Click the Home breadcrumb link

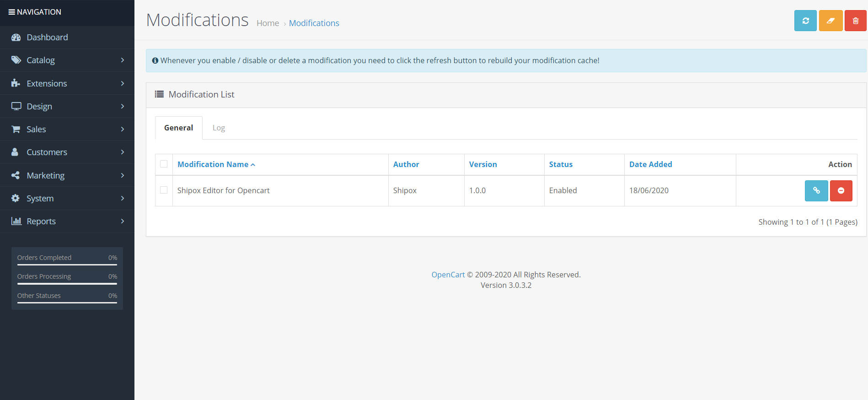click(x=268, y=23)
